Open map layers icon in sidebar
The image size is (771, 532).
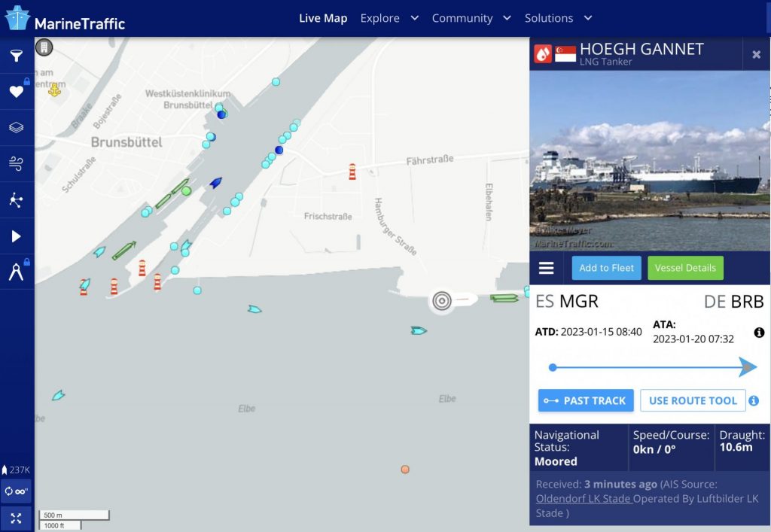(17, 128)
